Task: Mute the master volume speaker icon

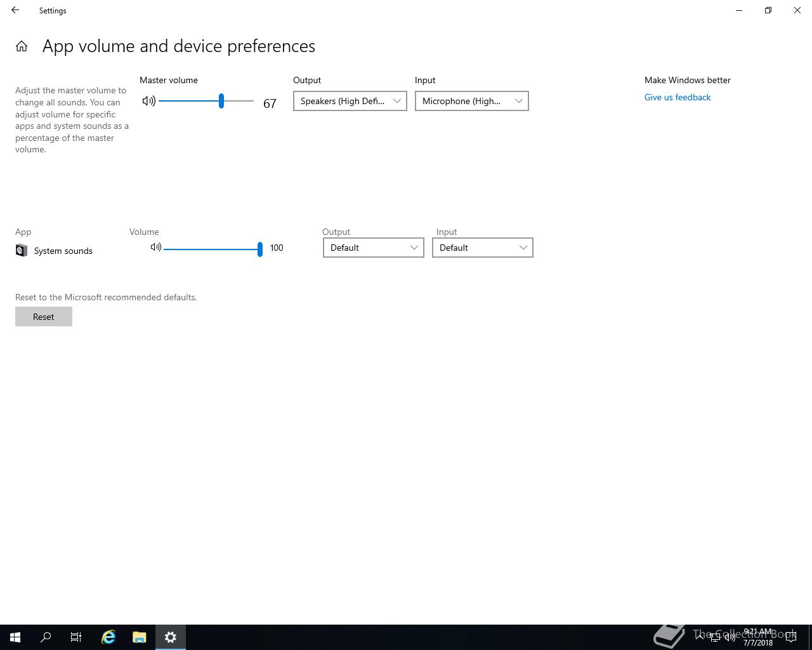Action: [148, 101]
